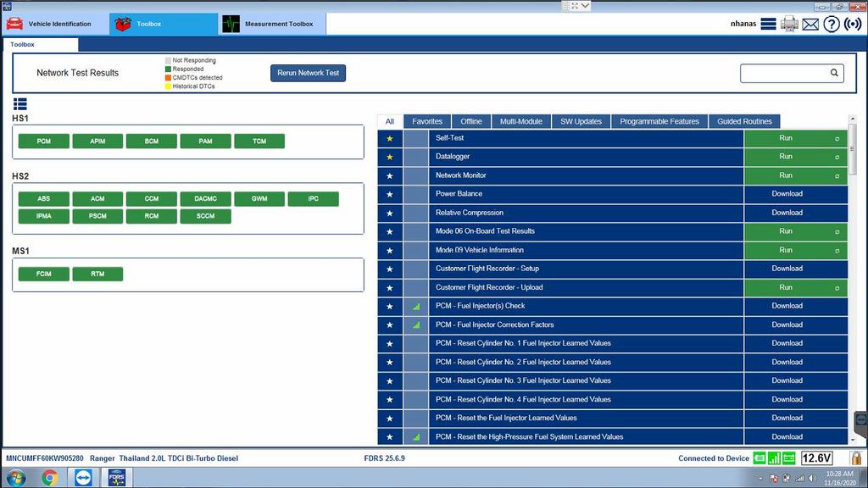The height and width of the screenshot is (488, 868).
Task: Click the padlock icon in status bar
Action: (856, 457)
